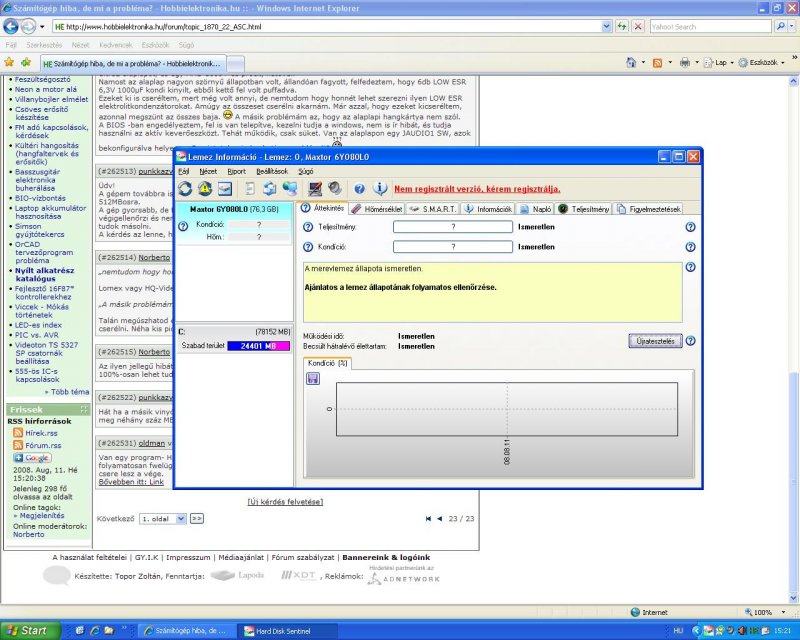Open the Hírek.rss feed link
The width and height of the screenshot is (800, 640).
[x=41, y=433]
